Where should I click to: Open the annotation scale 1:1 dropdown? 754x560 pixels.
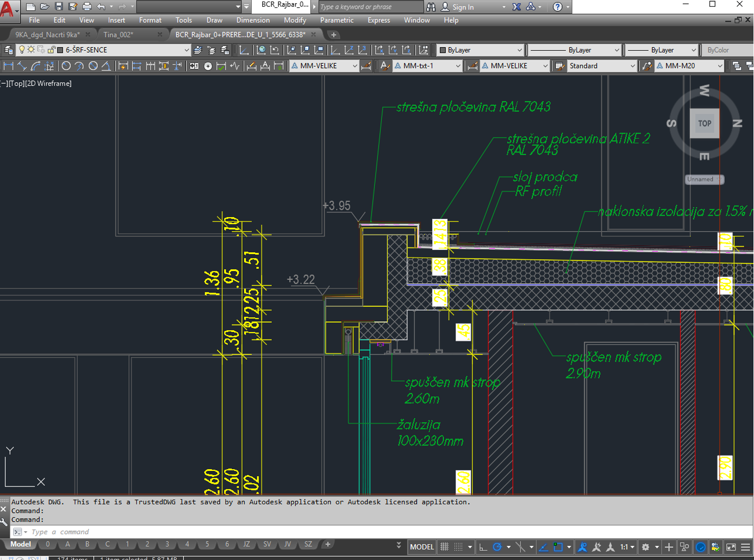click(x=627, y=547)
